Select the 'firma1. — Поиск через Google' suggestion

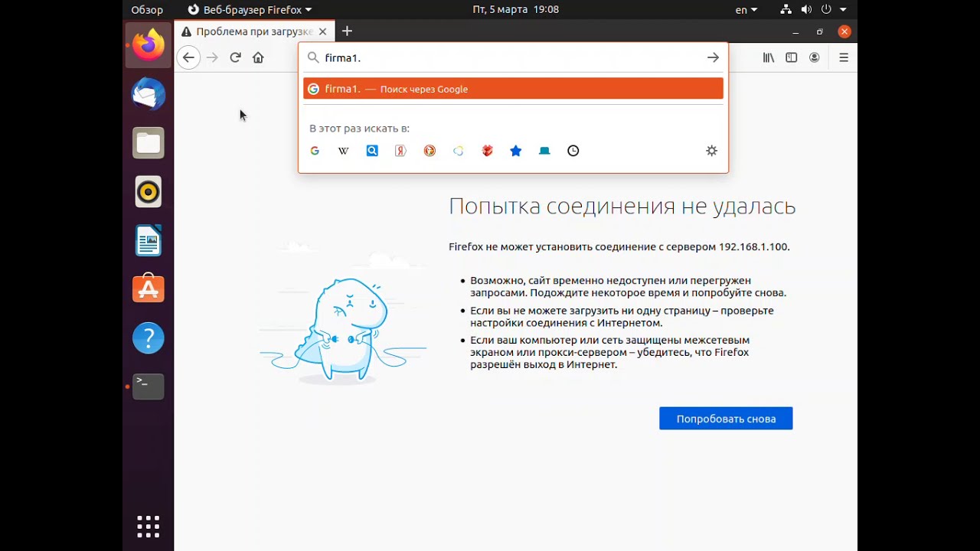[513, 89]
